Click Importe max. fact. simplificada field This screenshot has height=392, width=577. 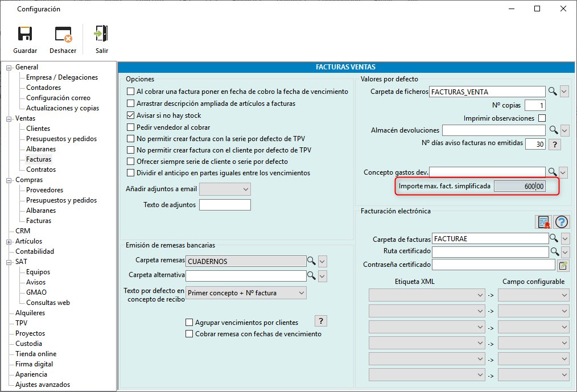519,186
